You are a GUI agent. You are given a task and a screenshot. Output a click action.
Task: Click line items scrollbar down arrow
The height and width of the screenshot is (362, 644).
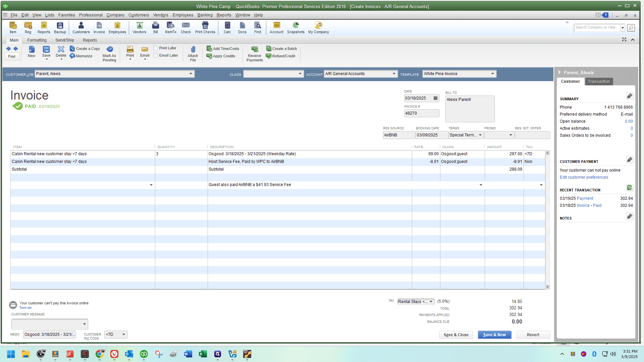tap(547, 287)
